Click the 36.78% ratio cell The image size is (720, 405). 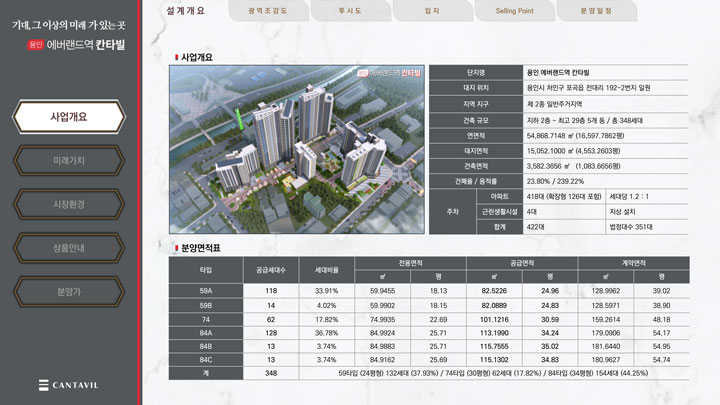pos(326,333)
